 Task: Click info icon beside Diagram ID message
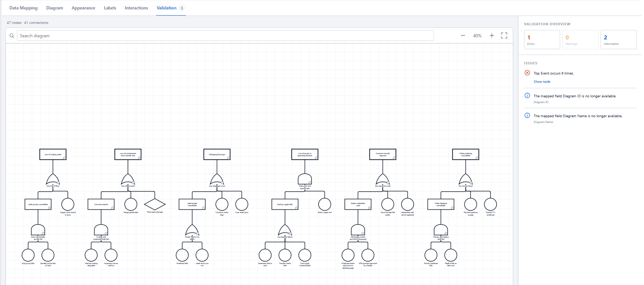click(x=527, y=95)
